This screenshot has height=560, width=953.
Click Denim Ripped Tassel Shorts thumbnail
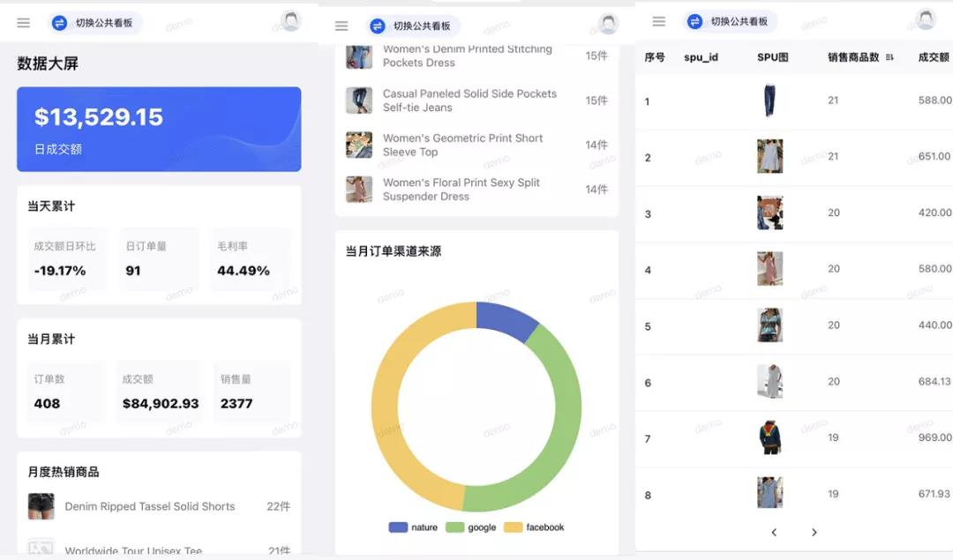41,506
